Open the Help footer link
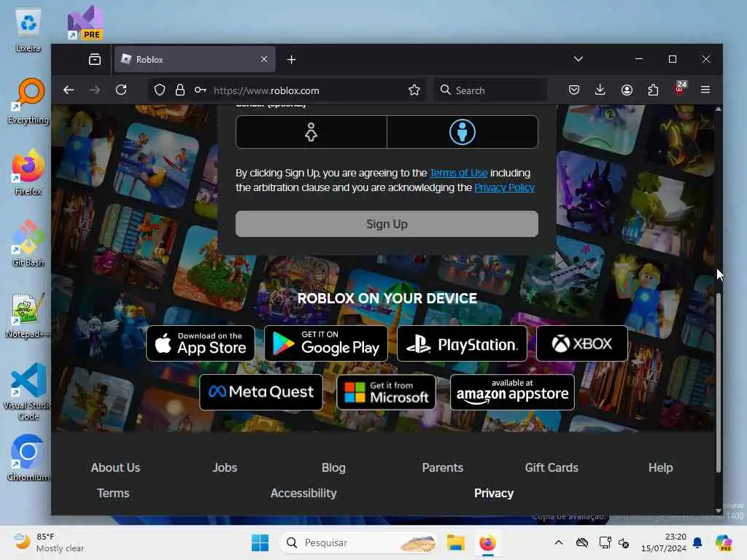This screenshot has width=747, height=560. (x=660, y=467)
